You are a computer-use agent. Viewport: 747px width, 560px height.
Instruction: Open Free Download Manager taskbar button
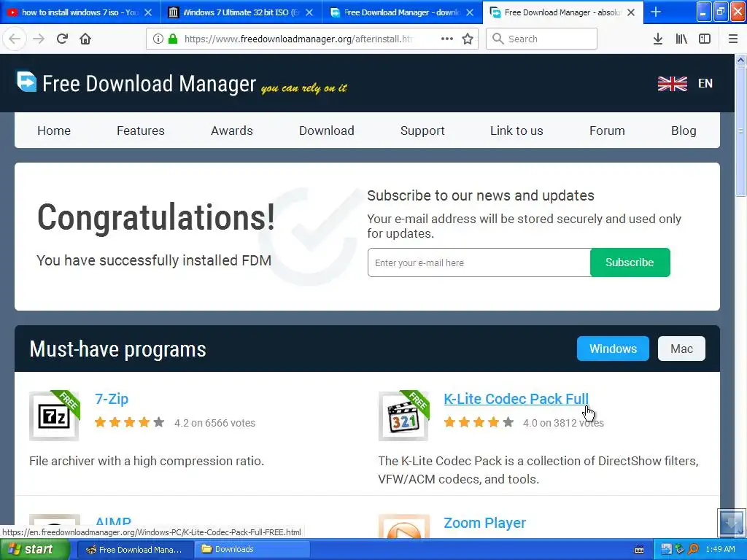click(x=135, y=550)
